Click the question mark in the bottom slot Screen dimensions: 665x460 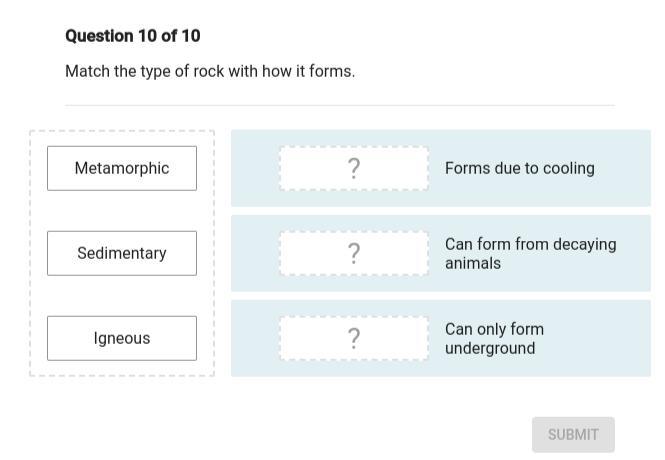click(x=354, y=338)
